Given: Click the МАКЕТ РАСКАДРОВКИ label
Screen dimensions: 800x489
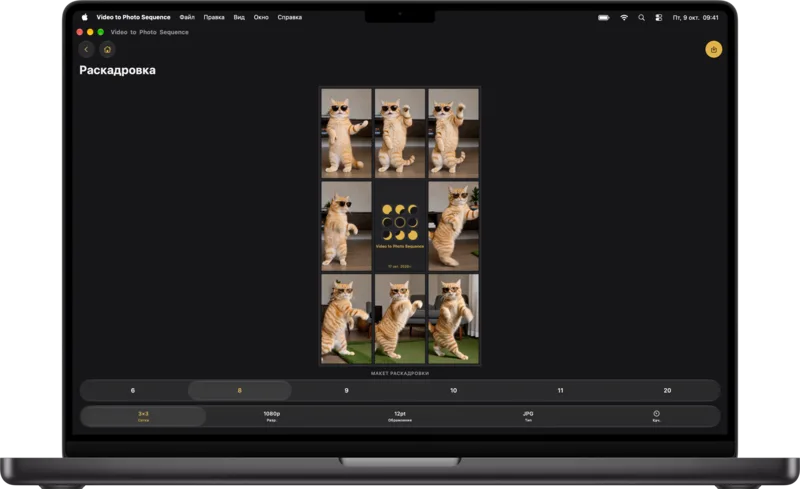Looking at the screenshot, I should (x=400, y=373).
